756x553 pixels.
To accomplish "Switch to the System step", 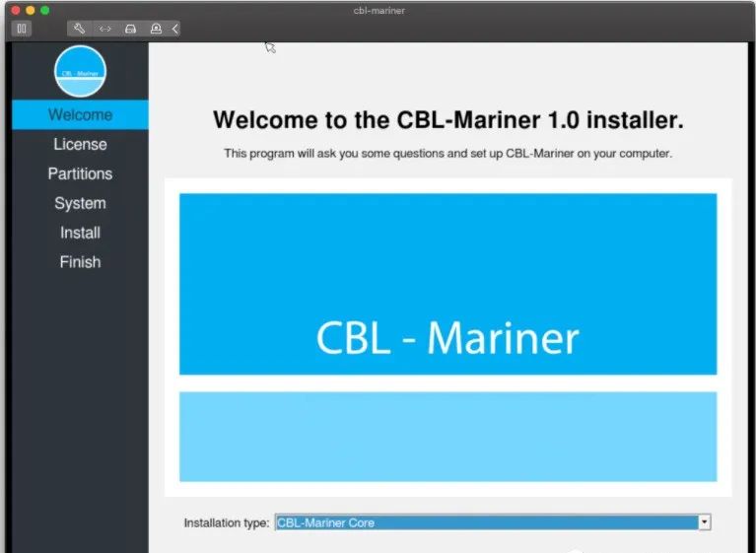I will [80, 203].
